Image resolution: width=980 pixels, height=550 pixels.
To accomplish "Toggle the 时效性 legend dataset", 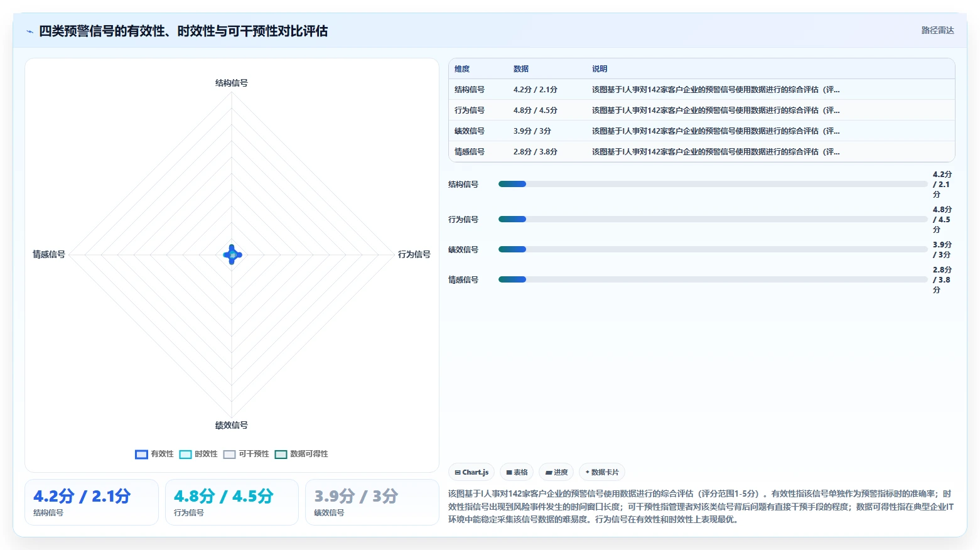I will 198,454.
